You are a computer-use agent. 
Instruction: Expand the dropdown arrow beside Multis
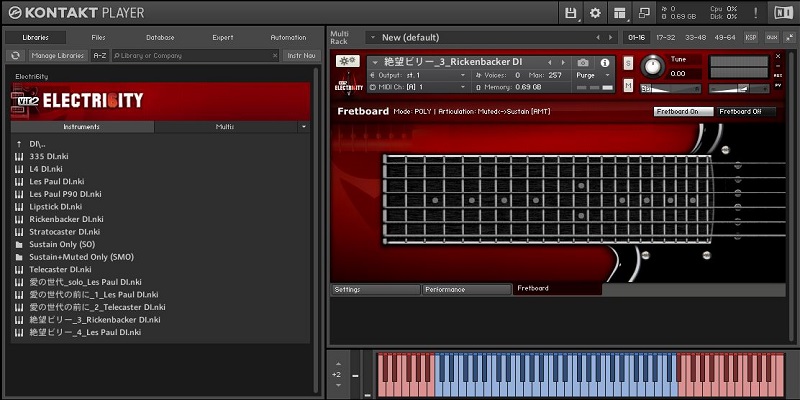(303, 127)
